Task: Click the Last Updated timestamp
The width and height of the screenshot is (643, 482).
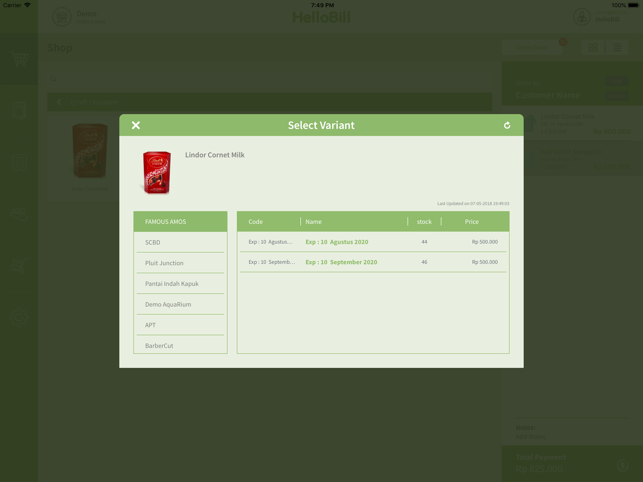Action: point(473,203)
